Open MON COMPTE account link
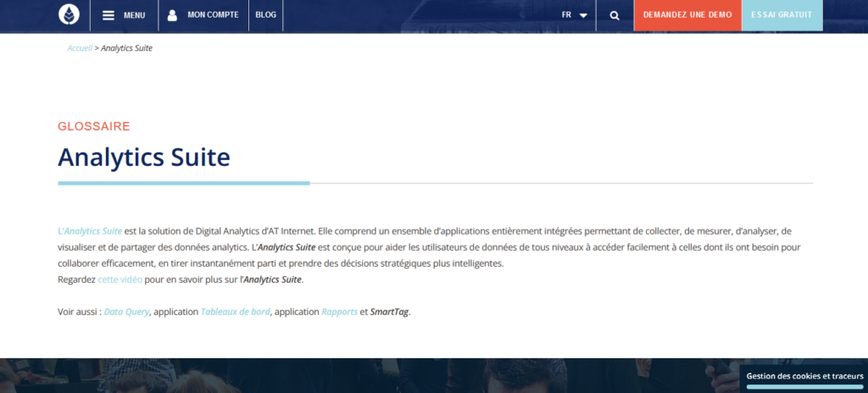Image resolution: width=868 pixels, height=393 pixels. point(213,15)
